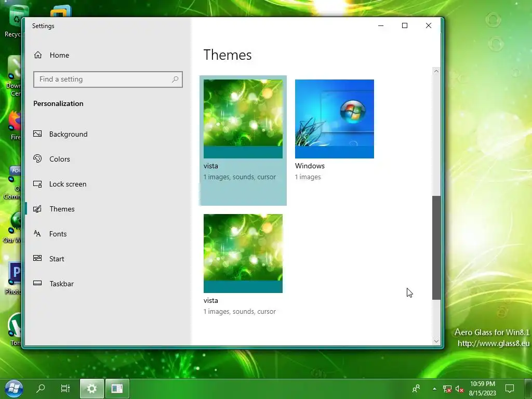Image resolution: width=532 pixels, height=399 pixels.
Task: Click the Background picture icon in sidebar
Action: (x=37, y=134)
